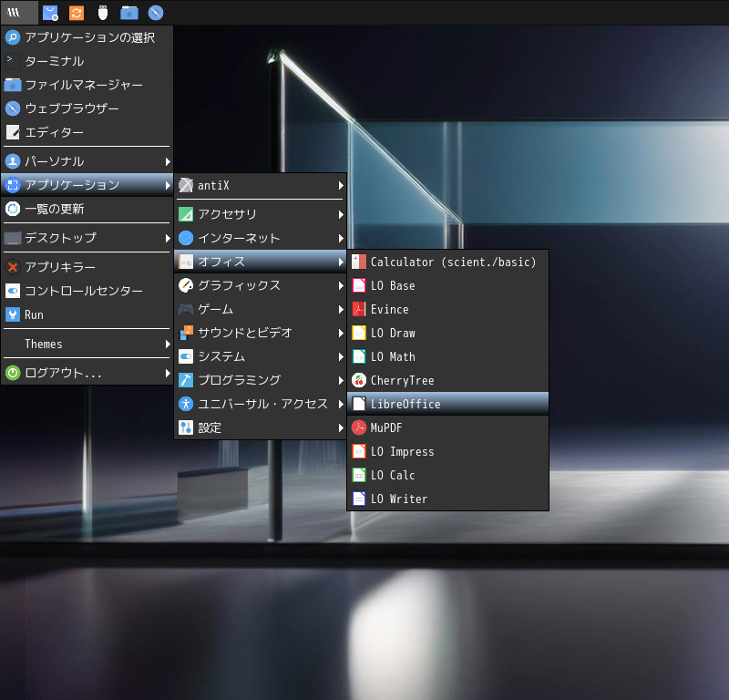Click Run in the main menu
This screenshot has width=729, height=700.
34,314
